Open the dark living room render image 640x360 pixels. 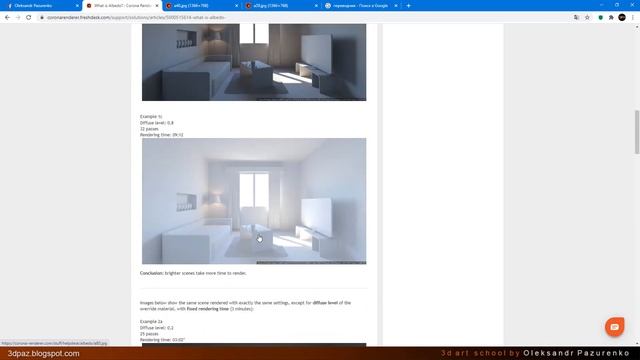pyautogui.click(x=254, y=62)
